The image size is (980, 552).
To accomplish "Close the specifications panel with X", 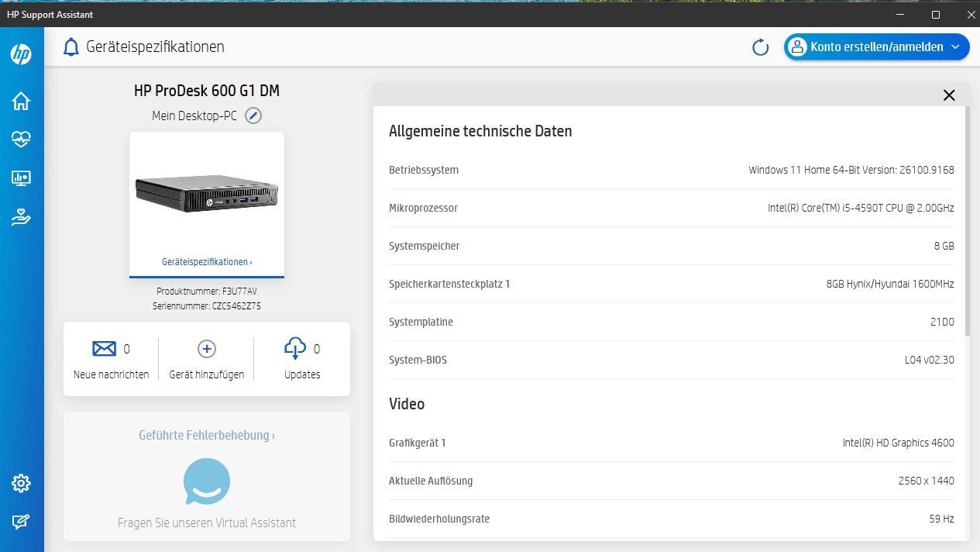I will tap(949, 95).
